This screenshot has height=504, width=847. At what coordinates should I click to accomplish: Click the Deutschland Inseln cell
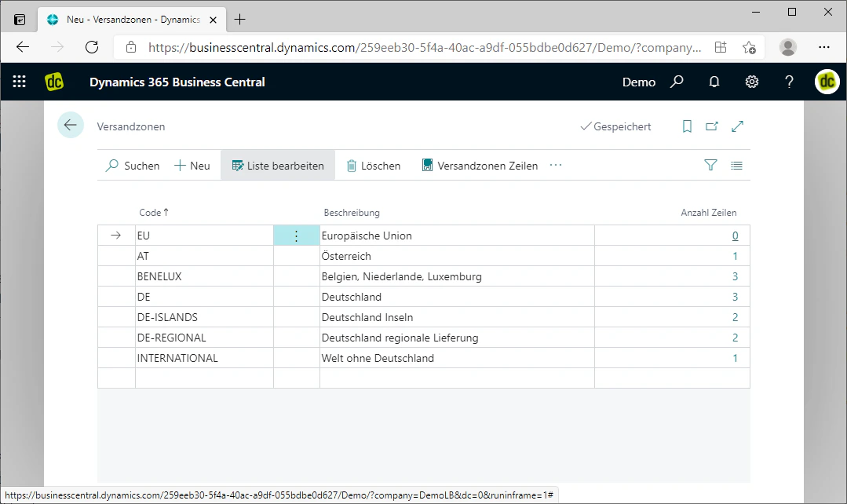point(457,317)
